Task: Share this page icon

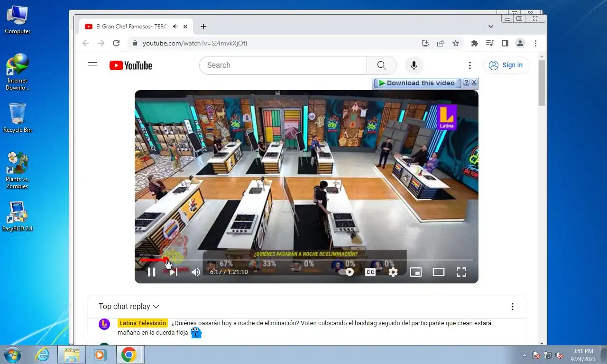Action: [x=441, y=43]
